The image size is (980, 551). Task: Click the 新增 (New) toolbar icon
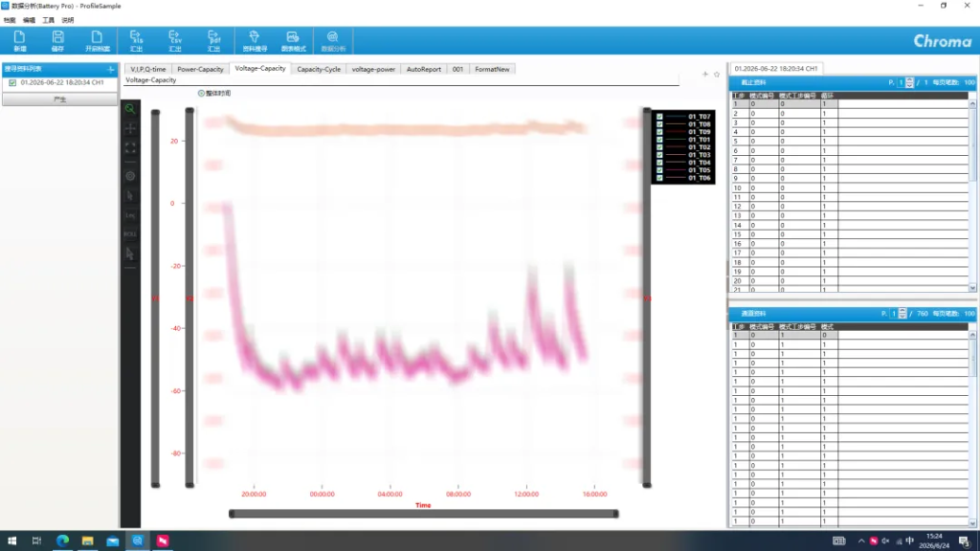tap(19, 40)
